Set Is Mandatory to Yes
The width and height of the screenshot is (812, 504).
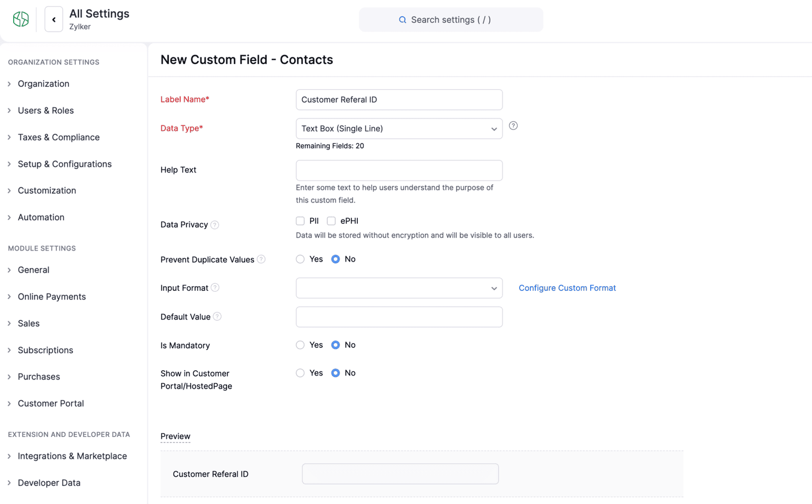coord(300,345)
